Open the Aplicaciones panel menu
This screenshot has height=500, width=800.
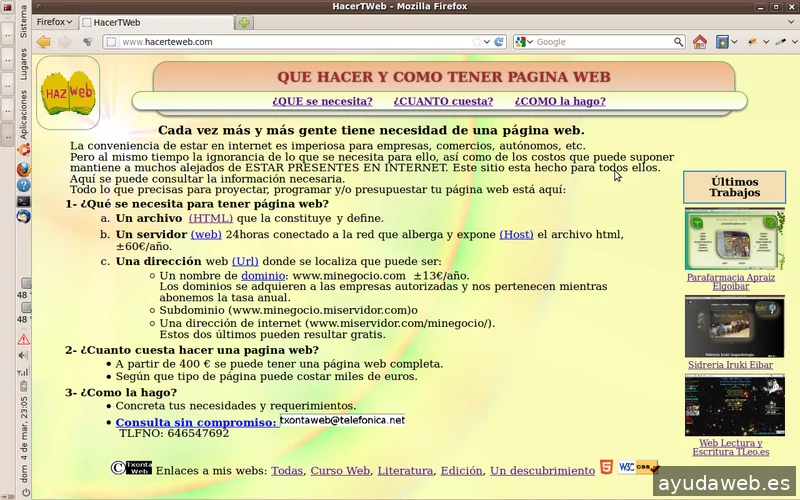[23, 115]
